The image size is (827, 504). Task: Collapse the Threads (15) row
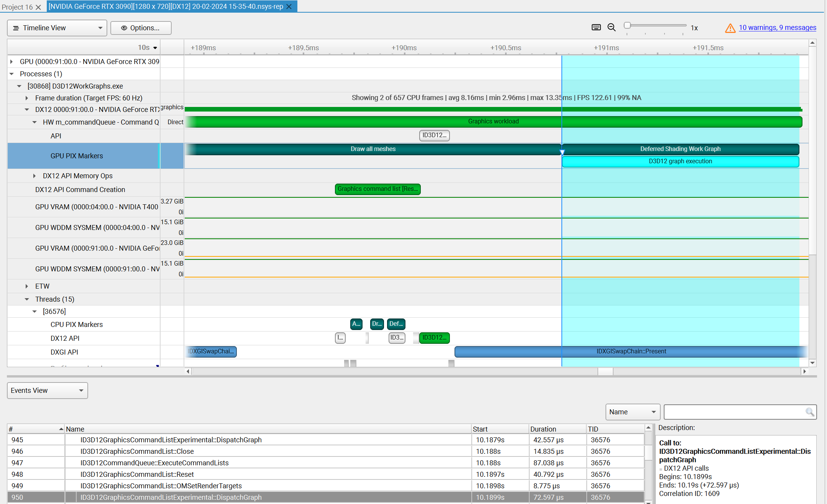point(26,299)
